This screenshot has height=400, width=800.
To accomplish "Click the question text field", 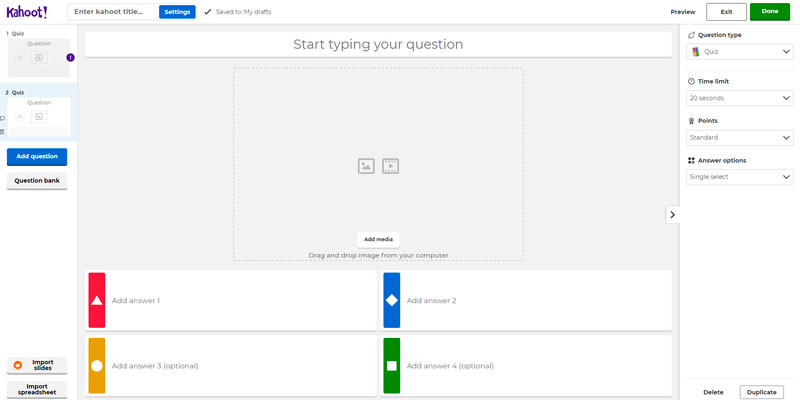I will [x=378, y=44].
